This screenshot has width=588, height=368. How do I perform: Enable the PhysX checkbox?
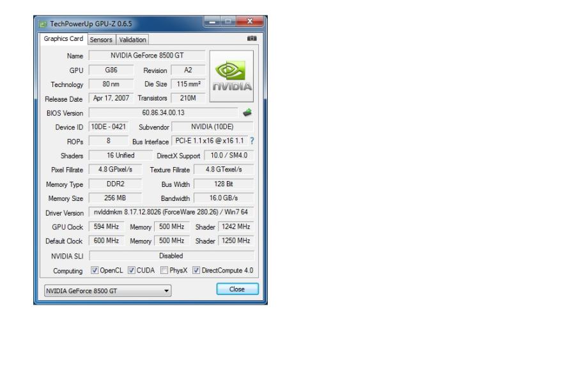(x=164, y=270)
